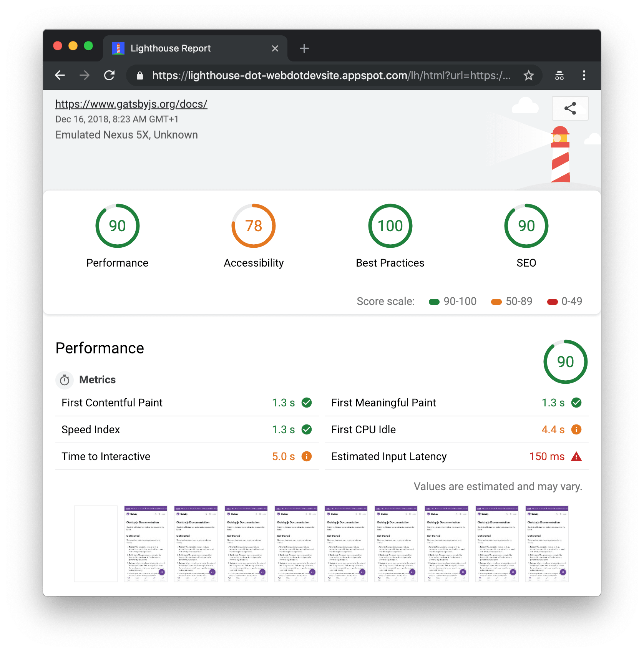Click the address bar URL field
Viewport: 644px width, 653px height.
tap(330, 75)
